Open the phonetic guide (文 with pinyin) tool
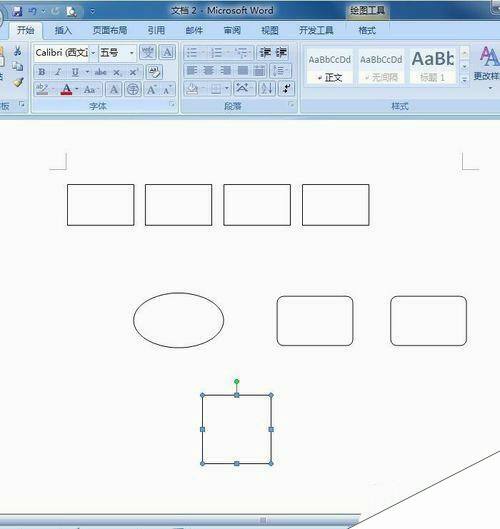This screenshot has height=529, width=500. (147, 53)
